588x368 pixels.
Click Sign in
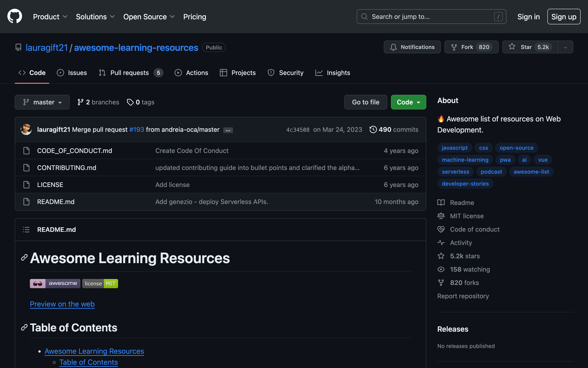coord(529,17)
